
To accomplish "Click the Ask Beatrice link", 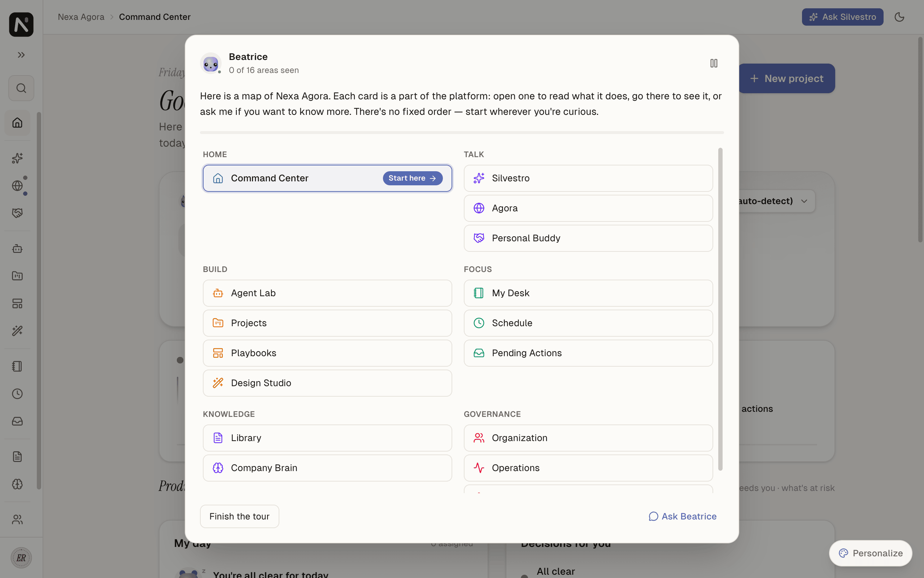I will pos(683,517).
